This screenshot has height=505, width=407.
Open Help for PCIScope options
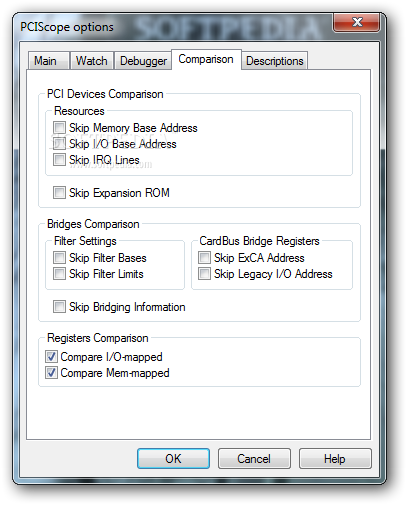335,459
